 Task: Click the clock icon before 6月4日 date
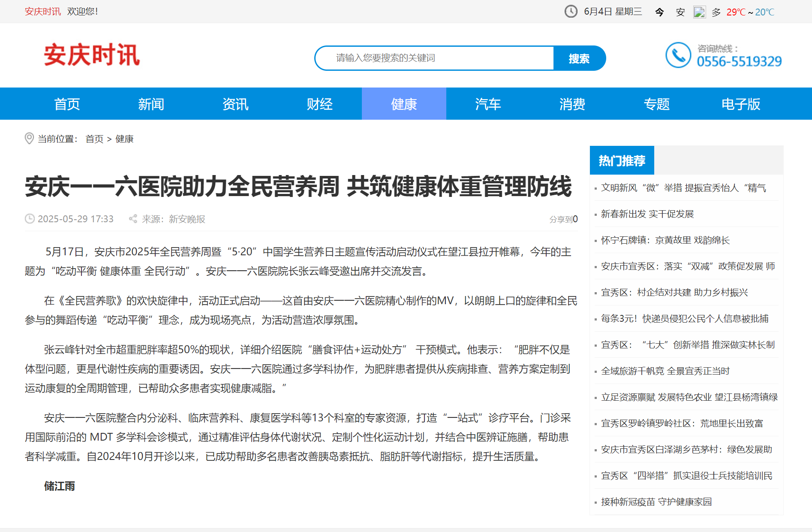[571, 12]
